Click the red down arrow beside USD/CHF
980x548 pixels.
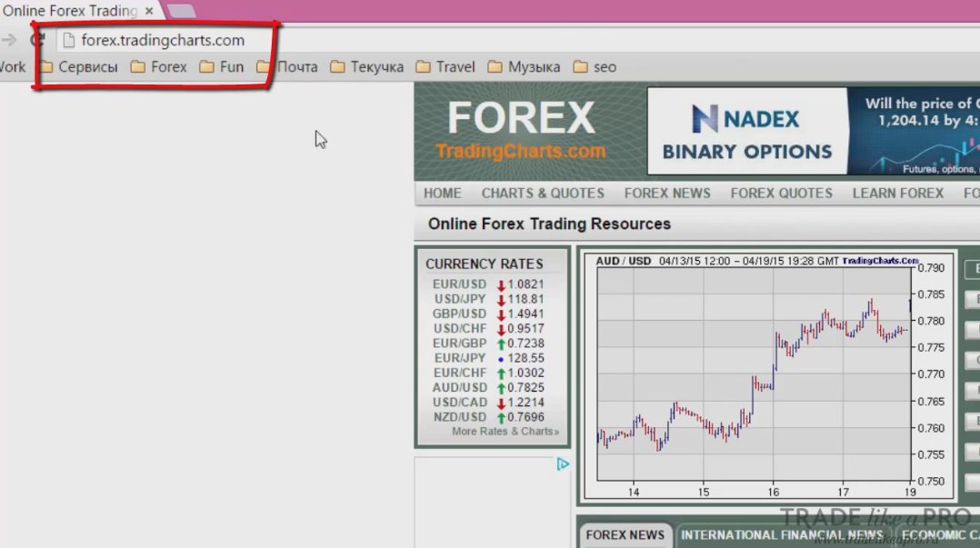coord(501,330)
